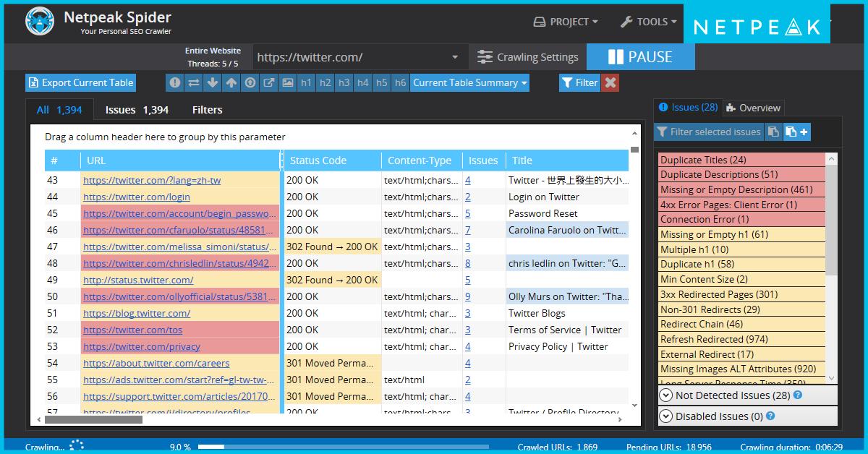Open Crawling Settings
Image resolution: width=868 pixels, height=454 pixels.
click(528, 57)
